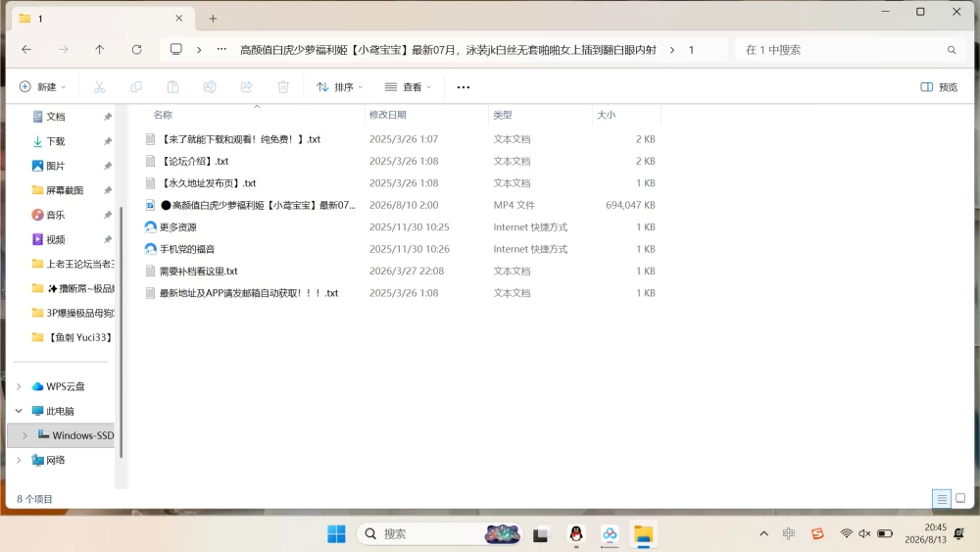Open a new tab with plus icon
Image resolution: width=980 pixels, height=552 pixels.
coord(213,19)
